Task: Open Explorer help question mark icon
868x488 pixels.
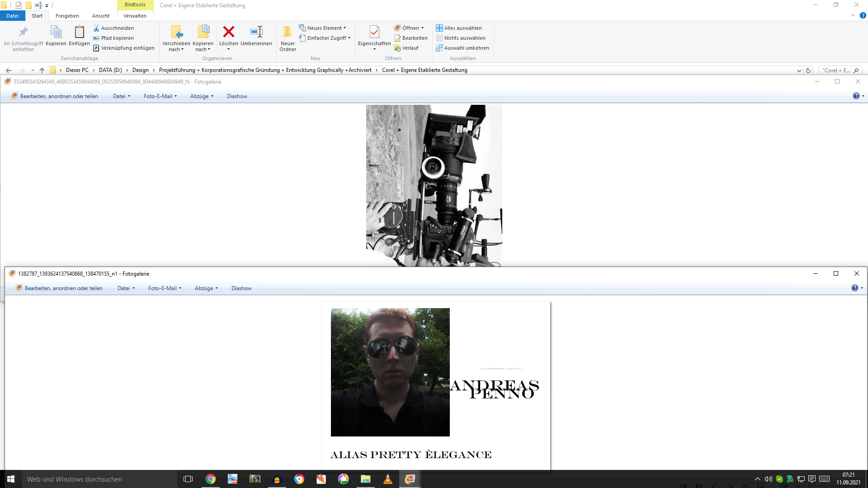Action: pos(863,15)
